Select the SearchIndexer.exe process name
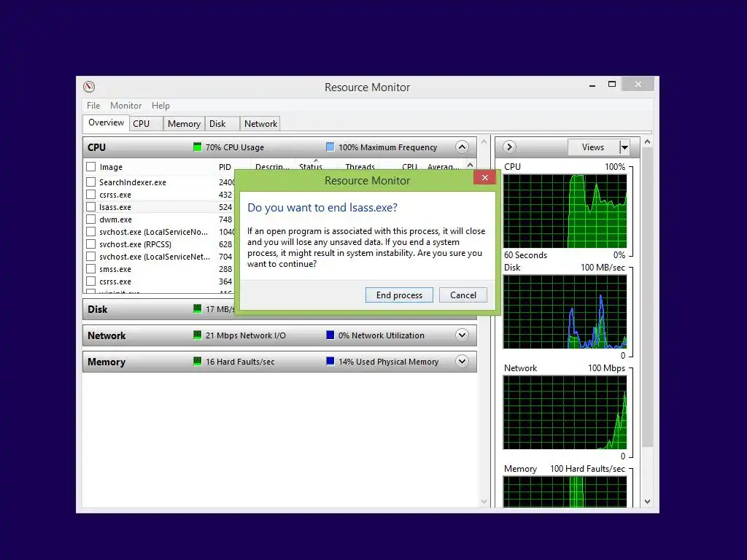 pyautogui.click(x=133, y=182)
